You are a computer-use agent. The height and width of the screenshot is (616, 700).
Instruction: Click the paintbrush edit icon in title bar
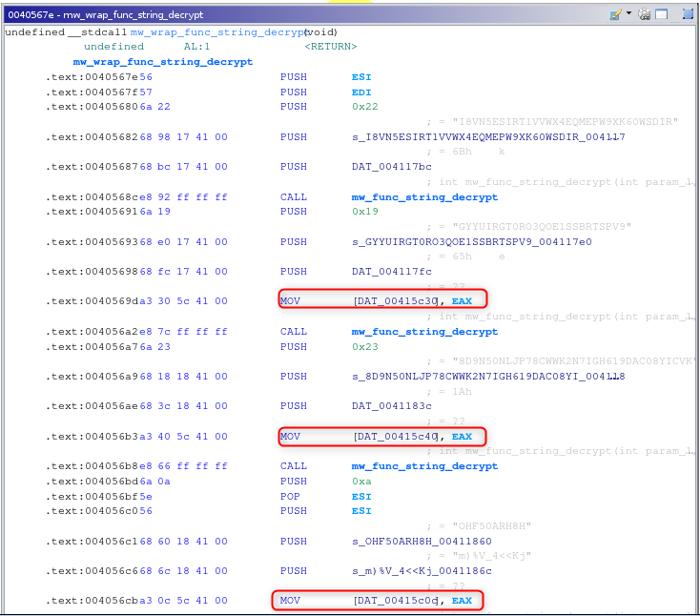pyautogui.click(x=615, y=14)
